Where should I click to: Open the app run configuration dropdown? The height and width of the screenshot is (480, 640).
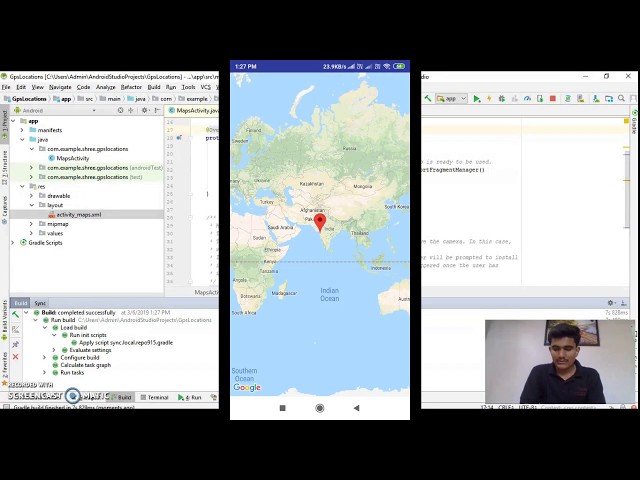(x=451, y=99)
